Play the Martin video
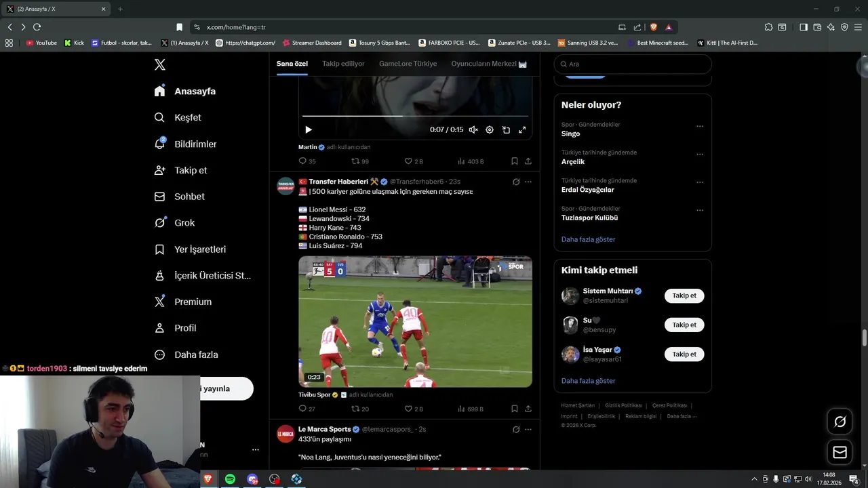868x488 pixels. pos(309,129)
